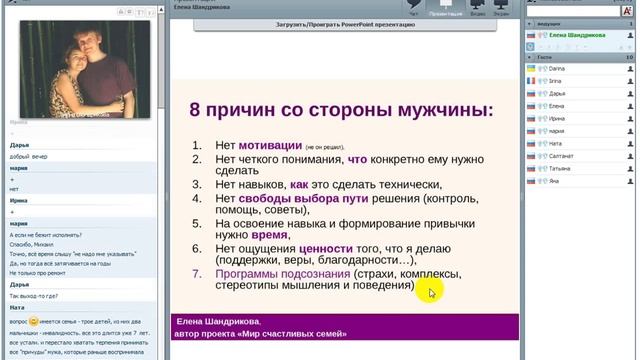The height and width of the screenshot is (360, 640).
Task: Click the fourth small icon above chat photo
Action: [150, 13]
